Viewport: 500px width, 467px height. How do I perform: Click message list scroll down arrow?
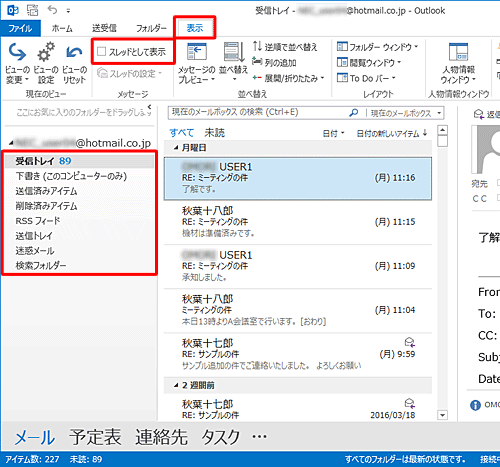(442, 415)
